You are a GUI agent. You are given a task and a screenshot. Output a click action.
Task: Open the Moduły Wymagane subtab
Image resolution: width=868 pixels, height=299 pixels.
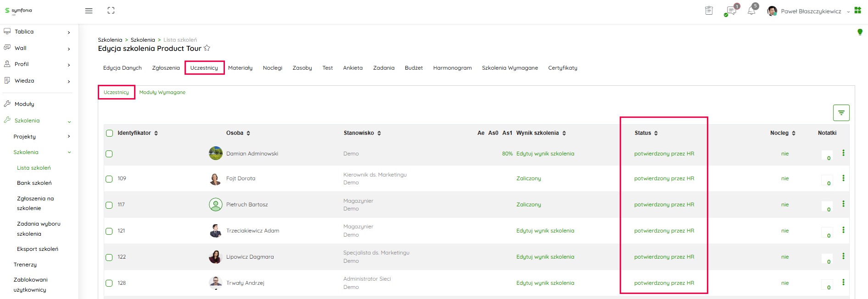[x=162, y=92]
